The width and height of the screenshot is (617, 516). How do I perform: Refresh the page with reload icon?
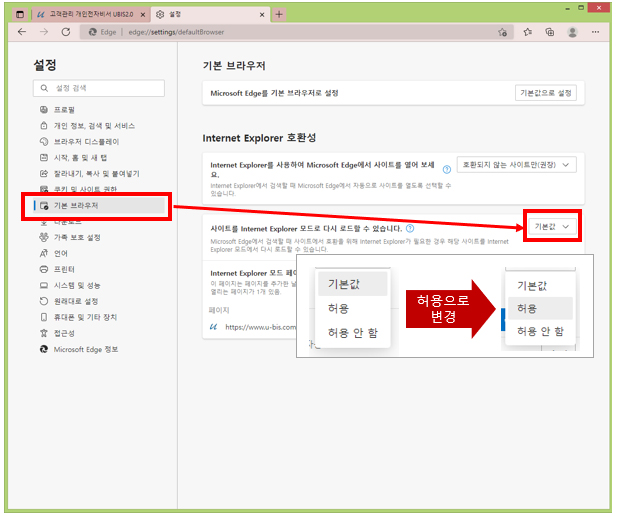(66, 32)
